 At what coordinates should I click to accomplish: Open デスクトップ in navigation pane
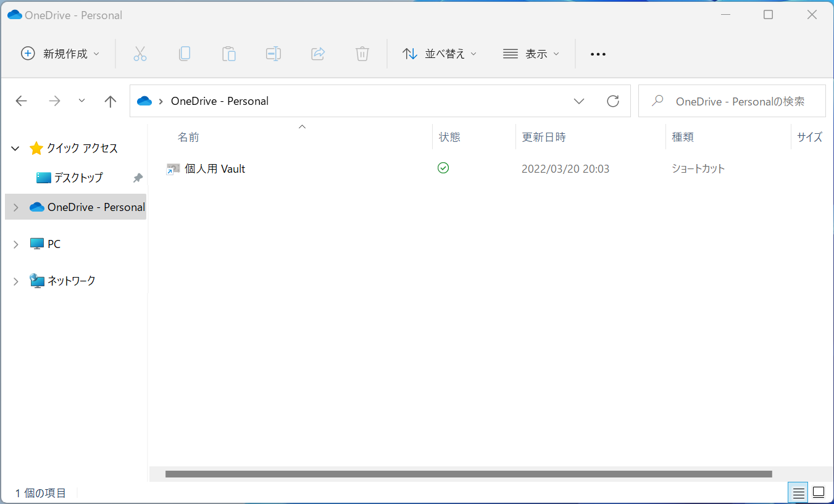pos(78,178)
